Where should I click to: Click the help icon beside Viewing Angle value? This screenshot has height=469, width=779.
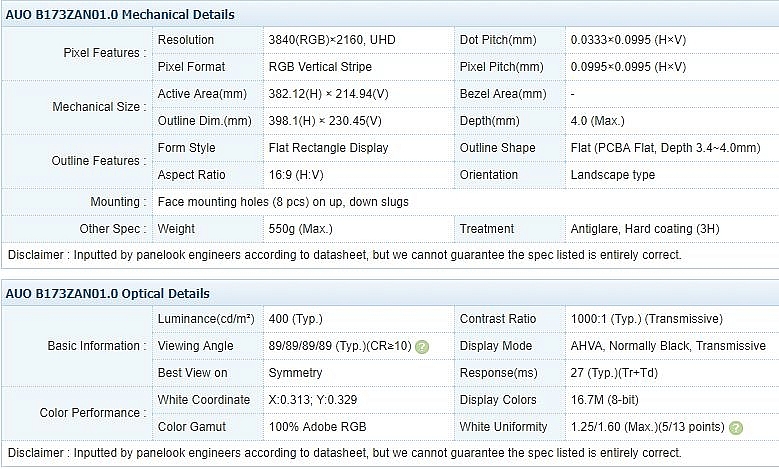click(422, 346)
